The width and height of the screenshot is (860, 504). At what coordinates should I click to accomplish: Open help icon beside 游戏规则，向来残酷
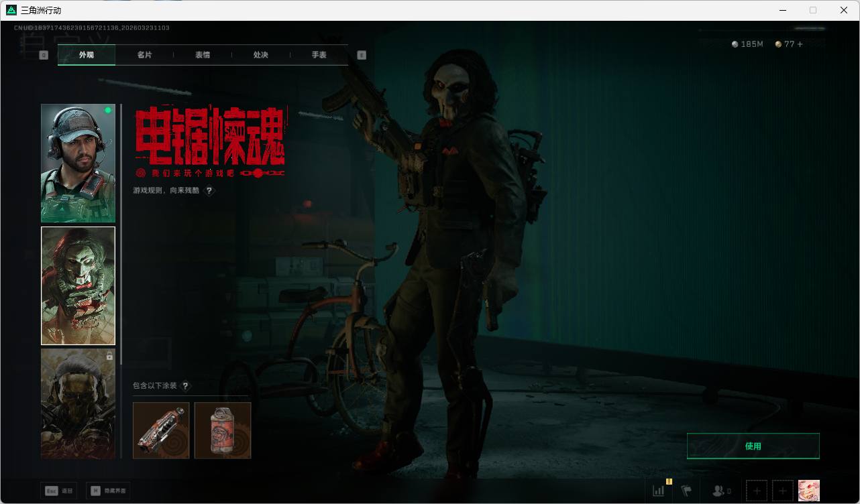[209, 191]
